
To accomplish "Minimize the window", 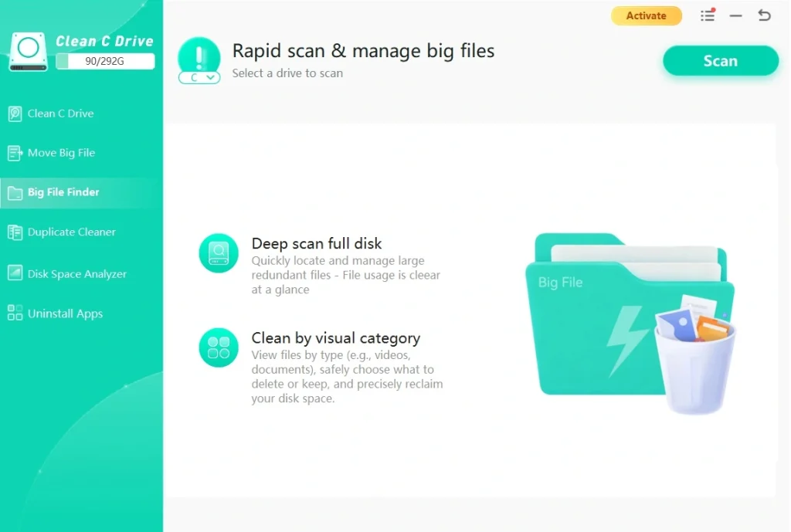I will click(x=735, y=15).
